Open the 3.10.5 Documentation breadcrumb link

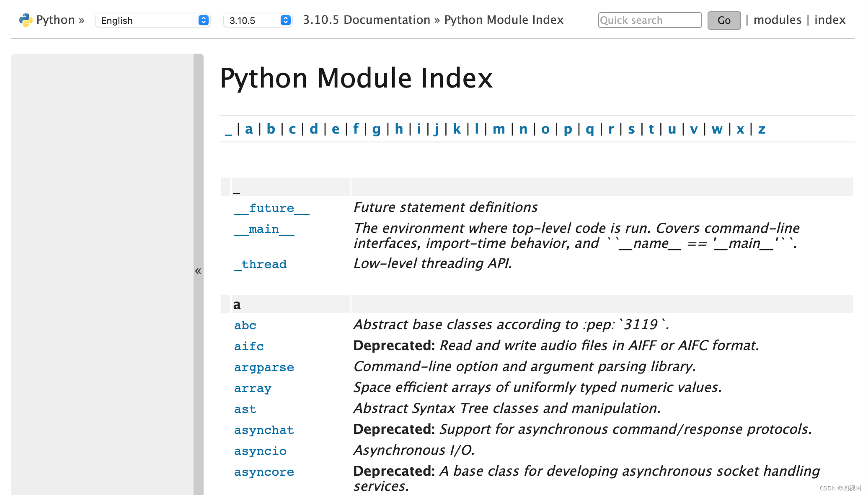click(x=367, y=20)
